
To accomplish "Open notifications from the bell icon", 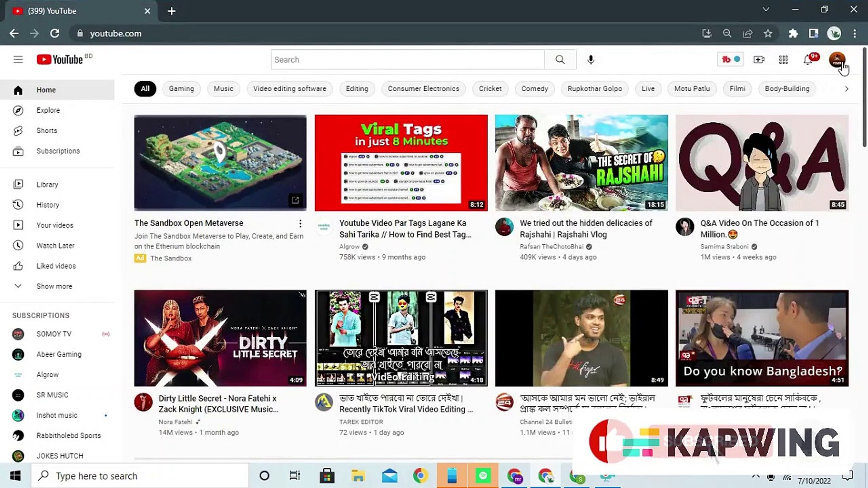I will tap(807, 59).
